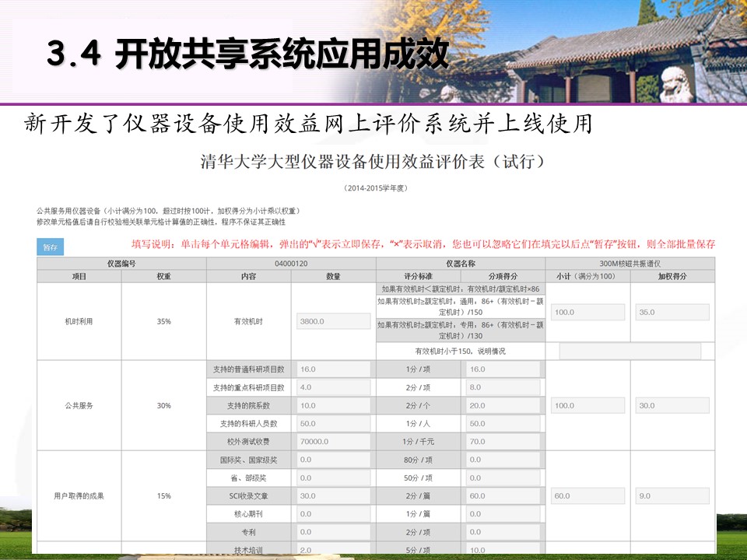Click the 1分 / 人 scoring standard
747x560 pixels.
tap(419, 423)
